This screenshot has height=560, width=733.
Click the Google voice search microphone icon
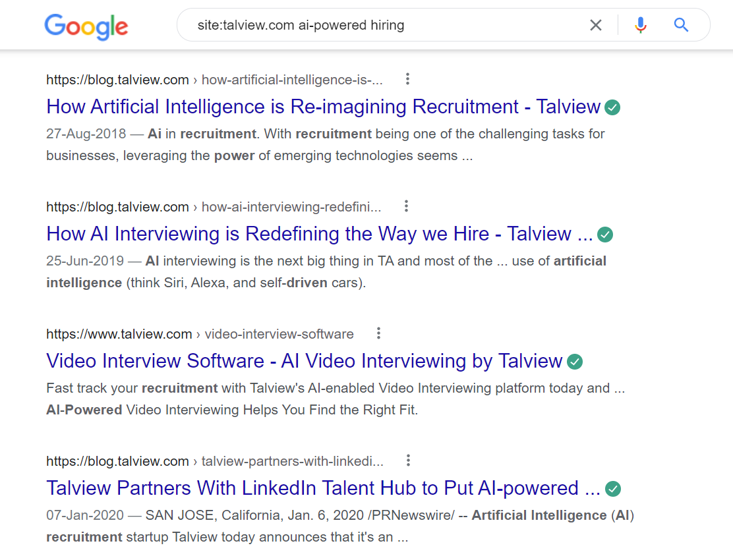(640, 24)
